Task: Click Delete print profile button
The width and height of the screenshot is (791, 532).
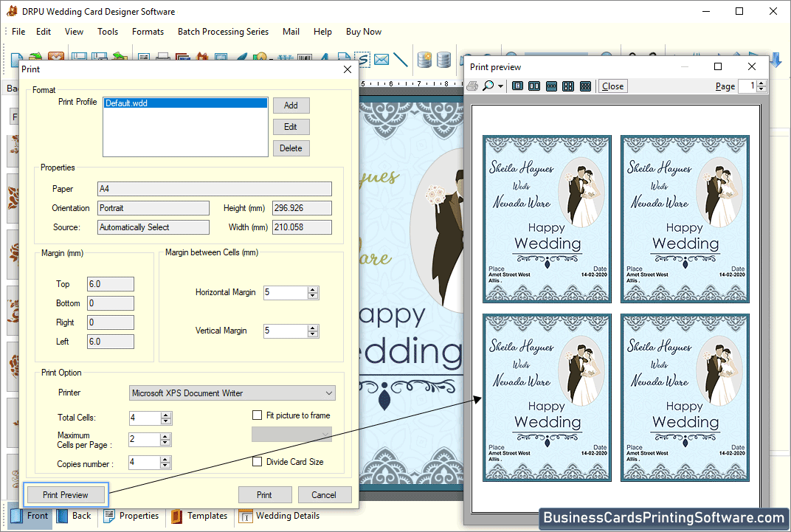Action: coord(291,148)
